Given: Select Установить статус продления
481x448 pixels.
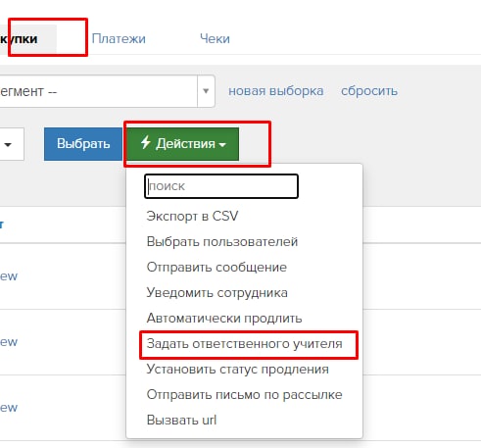Looking at the screenshot, I should [237, 370].
